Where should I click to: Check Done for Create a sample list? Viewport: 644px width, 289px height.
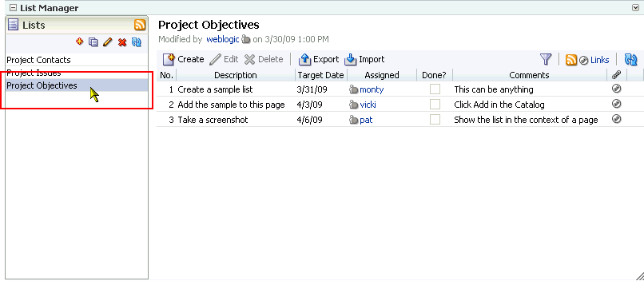pos(435,89)
